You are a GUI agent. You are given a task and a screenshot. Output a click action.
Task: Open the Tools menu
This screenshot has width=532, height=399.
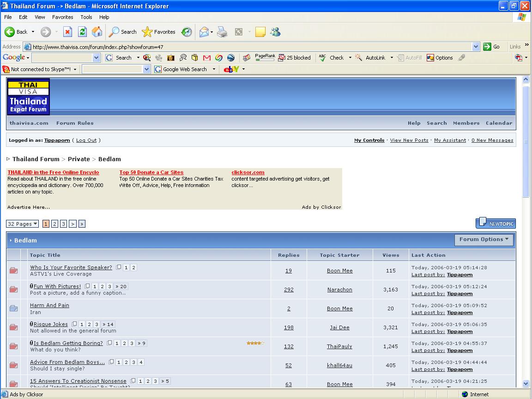tap(86, 17)
